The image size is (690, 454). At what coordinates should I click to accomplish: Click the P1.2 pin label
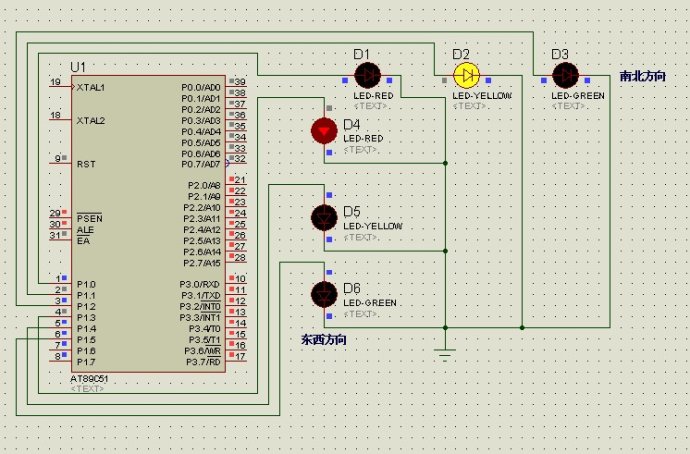pos(86,307)
